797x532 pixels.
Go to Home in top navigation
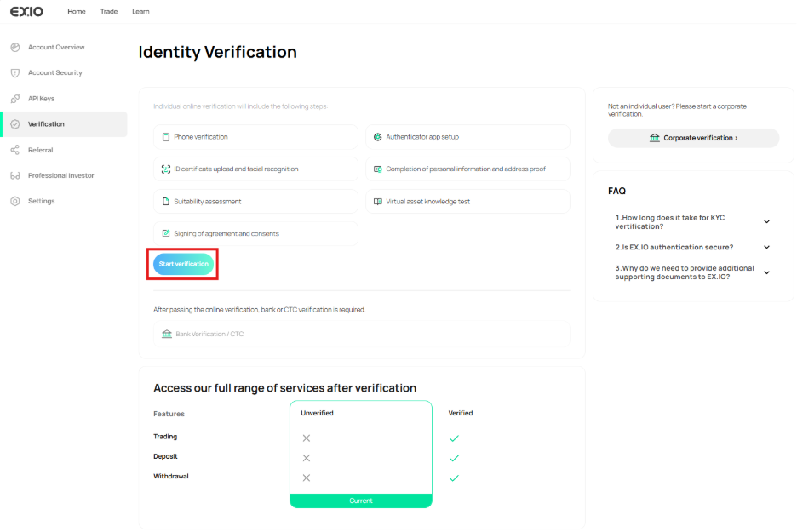tap(77, 11)
